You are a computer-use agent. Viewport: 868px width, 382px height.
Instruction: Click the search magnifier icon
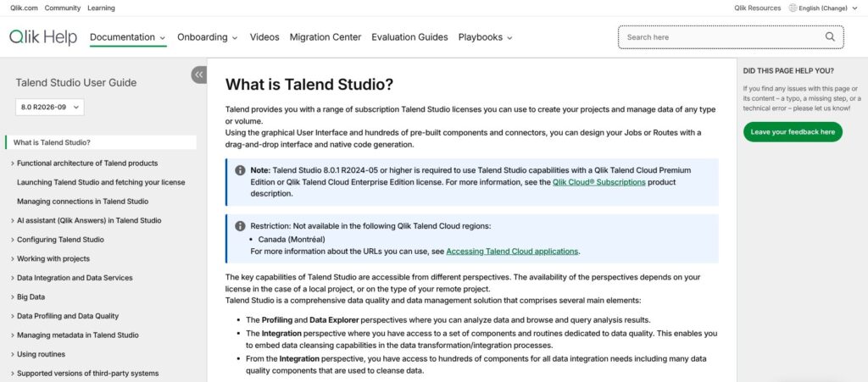830,37
